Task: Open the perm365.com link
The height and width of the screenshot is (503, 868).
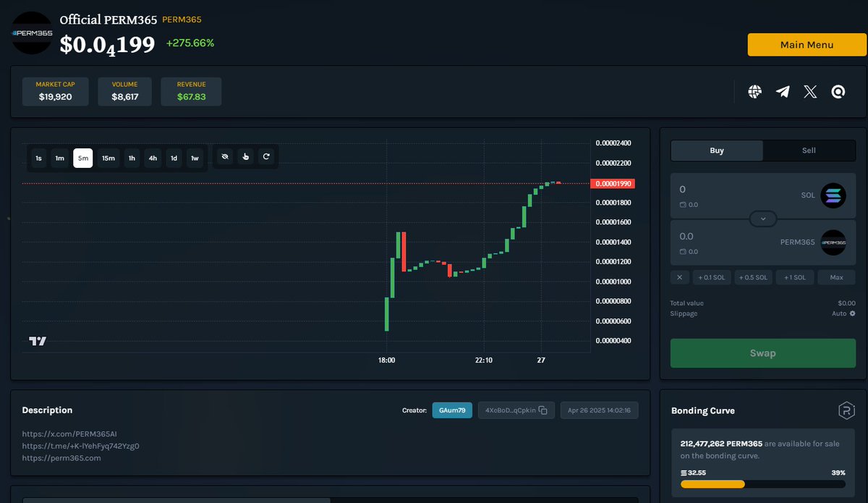Action: (61, 458)
